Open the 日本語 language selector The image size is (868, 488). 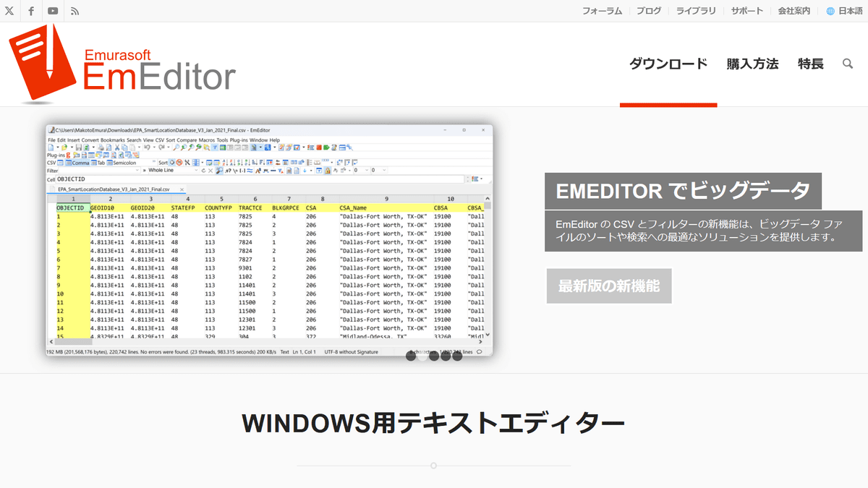coord(843,11)
